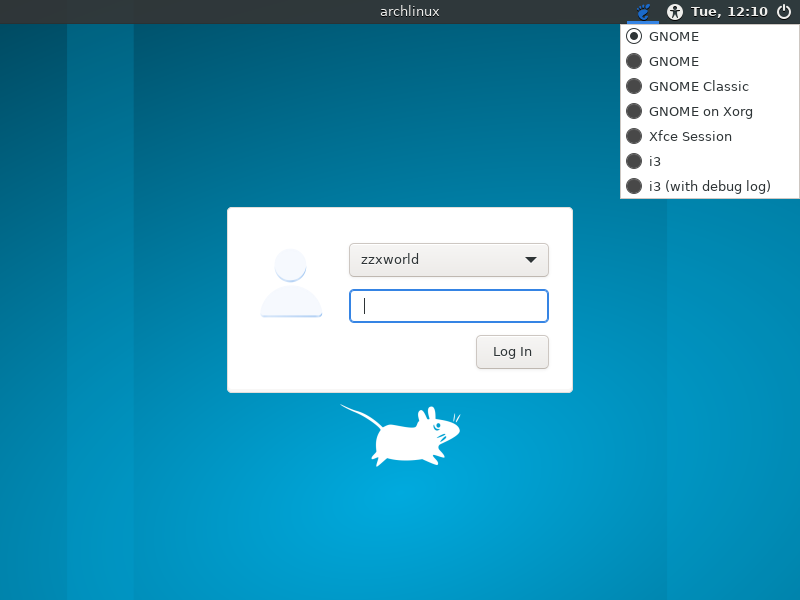
Task: Open the zzxworld username dropdown
Action: pyautogui.click(x=448, y=259)
